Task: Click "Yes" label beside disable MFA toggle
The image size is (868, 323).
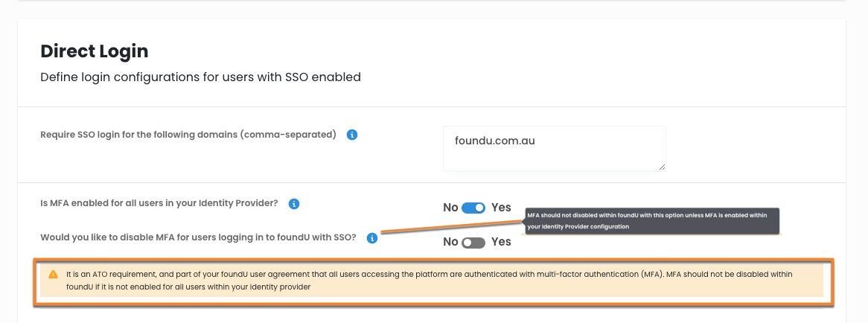Action: tap(501, 242)
